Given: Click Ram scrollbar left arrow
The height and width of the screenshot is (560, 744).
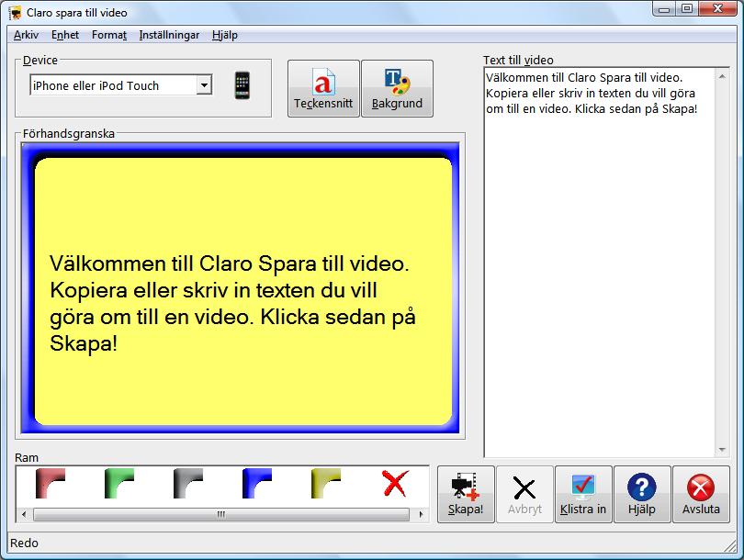Looking at the screenshot, I should (x=24, y=514).
